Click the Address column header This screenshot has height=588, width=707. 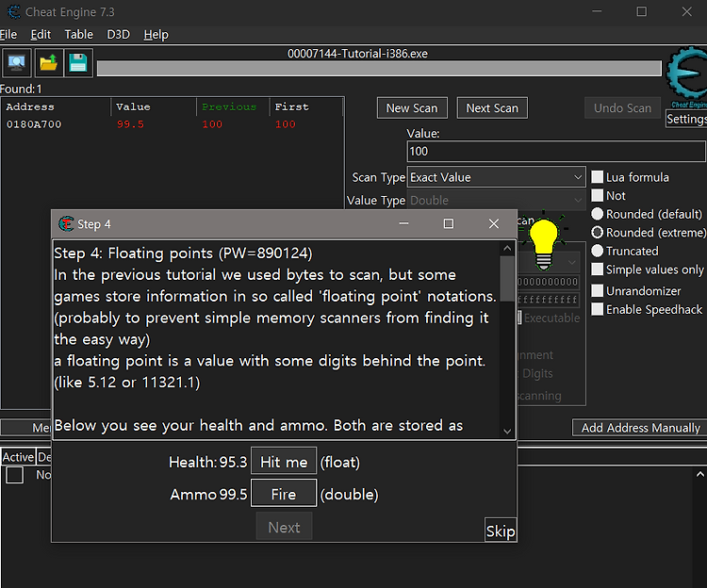coord(57,106)
